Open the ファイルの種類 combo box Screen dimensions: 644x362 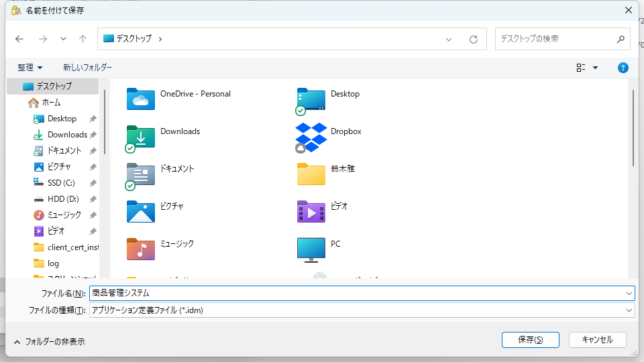pyautogui.click(x=361, y=310)
